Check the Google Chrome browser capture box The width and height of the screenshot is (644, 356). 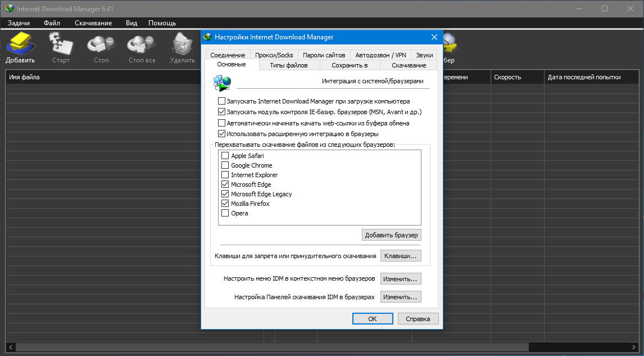coord(225,165)
